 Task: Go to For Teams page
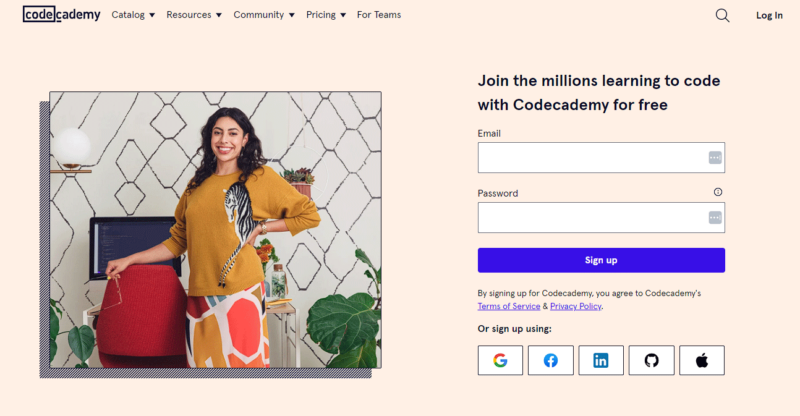379,15
